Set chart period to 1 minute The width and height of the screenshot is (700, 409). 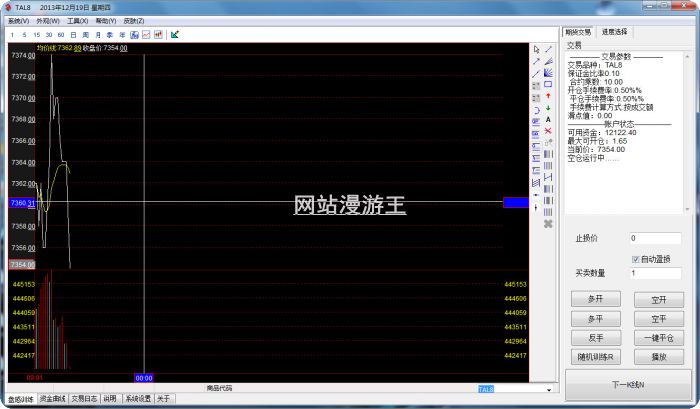click(12, 35)
